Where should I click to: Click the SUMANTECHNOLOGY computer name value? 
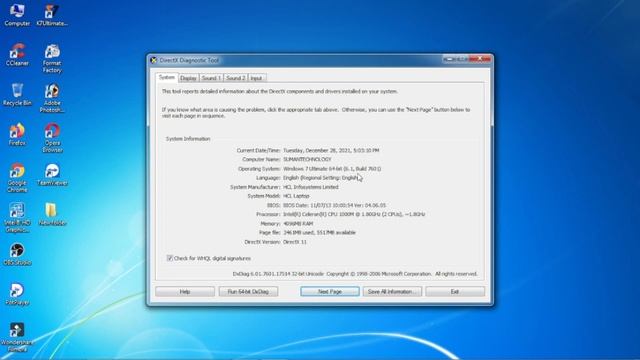pos(307,159)
